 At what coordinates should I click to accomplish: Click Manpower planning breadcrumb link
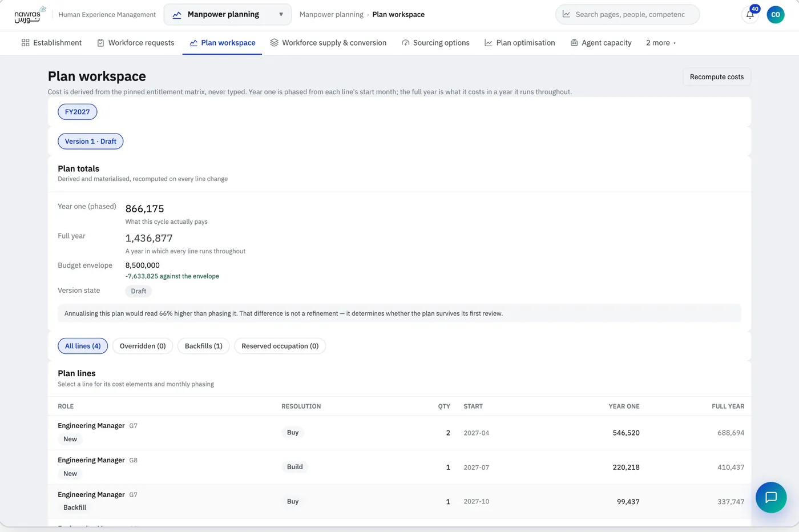point(331,15)
